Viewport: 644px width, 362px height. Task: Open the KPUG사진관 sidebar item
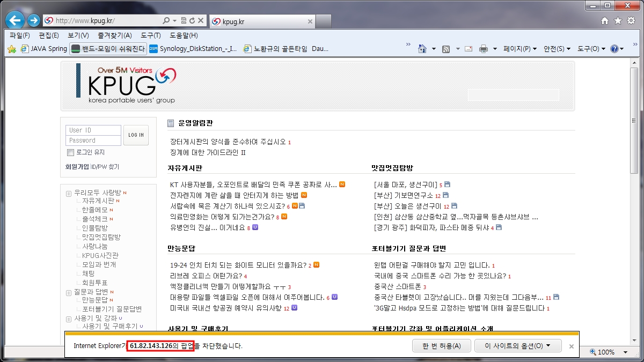pyautogui.click(x=100, y=255)
